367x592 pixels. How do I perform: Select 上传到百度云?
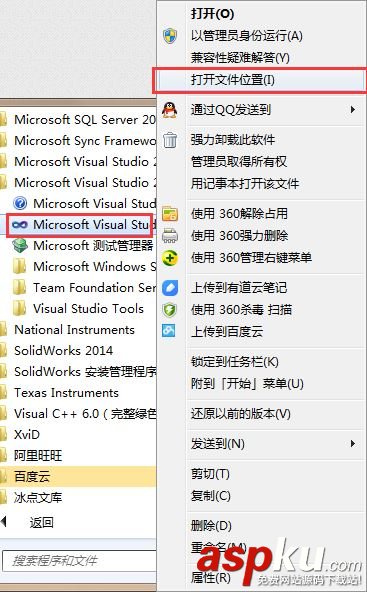(227, 331)
